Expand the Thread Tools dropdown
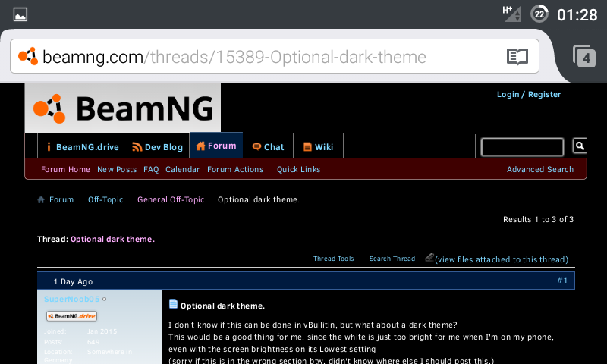The image size is (607, 364). click(x=333, y=259)
